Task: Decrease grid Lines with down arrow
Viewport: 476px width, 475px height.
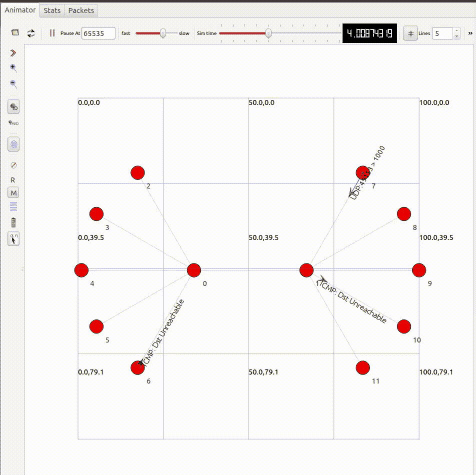Action: pos(456,36)
